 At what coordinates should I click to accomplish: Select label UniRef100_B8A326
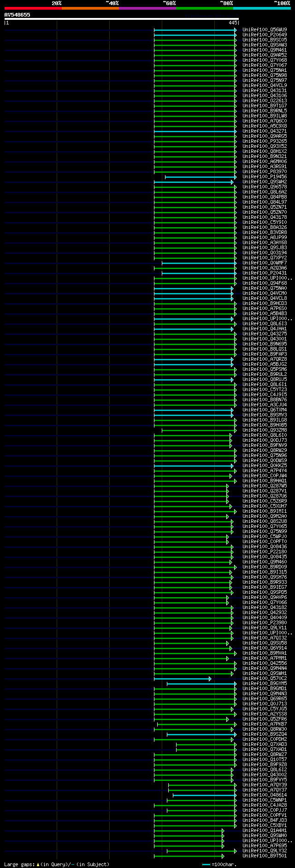265,227
